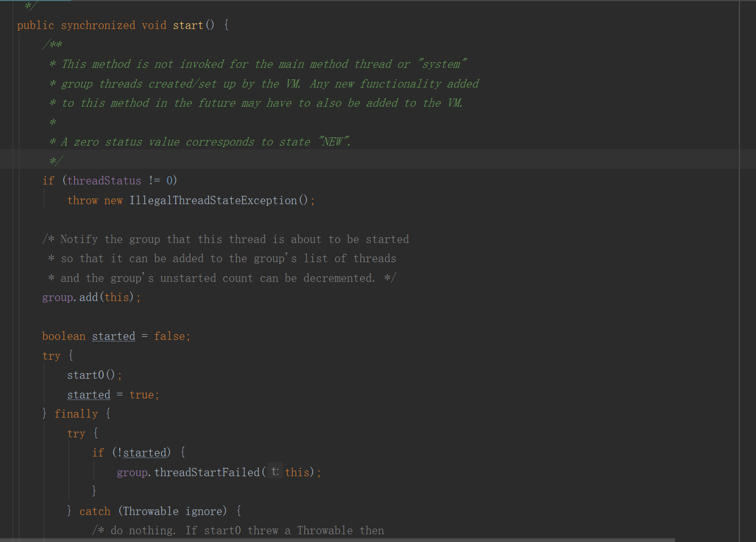756x542 pixels.
Task: Click the comment line 'A zero status value corresponds'
Action: (200, 142)
